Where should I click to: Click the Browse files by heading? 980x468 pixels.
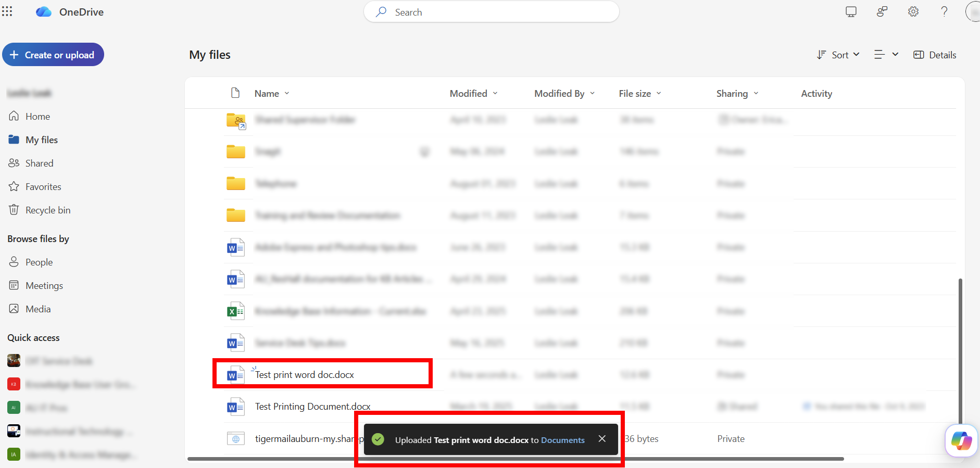point(38,238)
